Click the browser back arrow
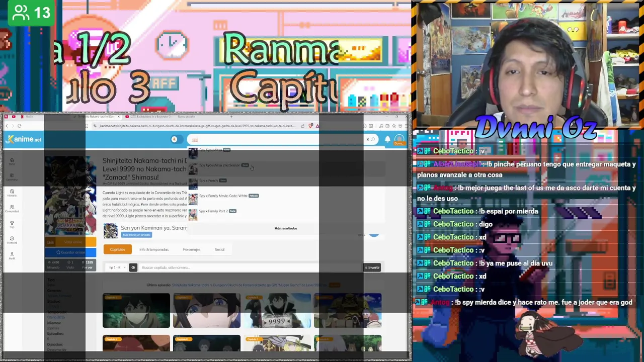This screenshot has height=362, width=644. [6, 126]
